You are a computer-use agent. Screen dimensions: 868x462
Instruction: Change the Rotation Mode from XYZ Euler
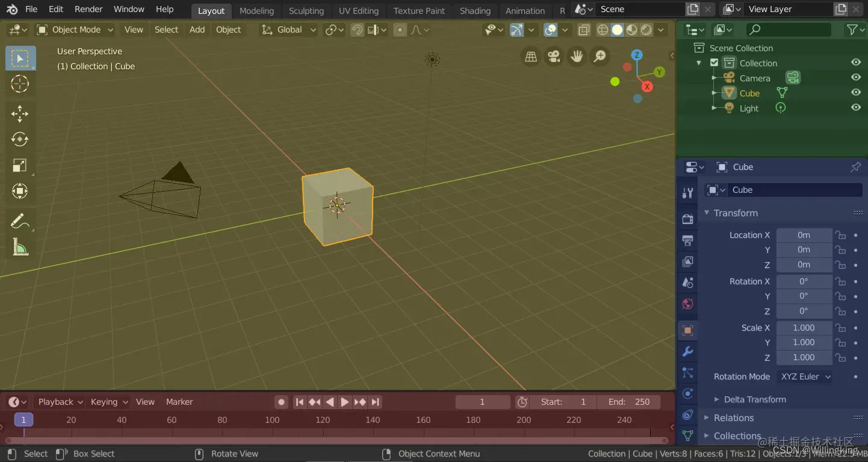(x=805, y=376)
